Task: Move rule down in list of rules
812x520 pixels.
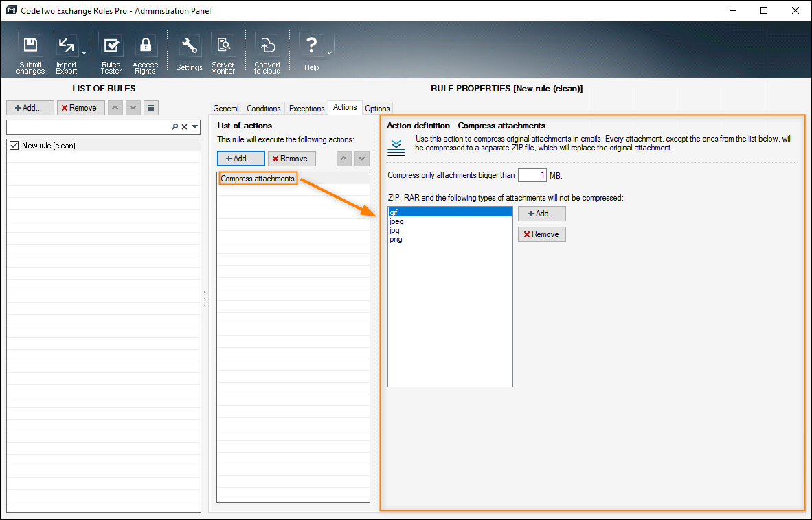Action: point(133,108)
